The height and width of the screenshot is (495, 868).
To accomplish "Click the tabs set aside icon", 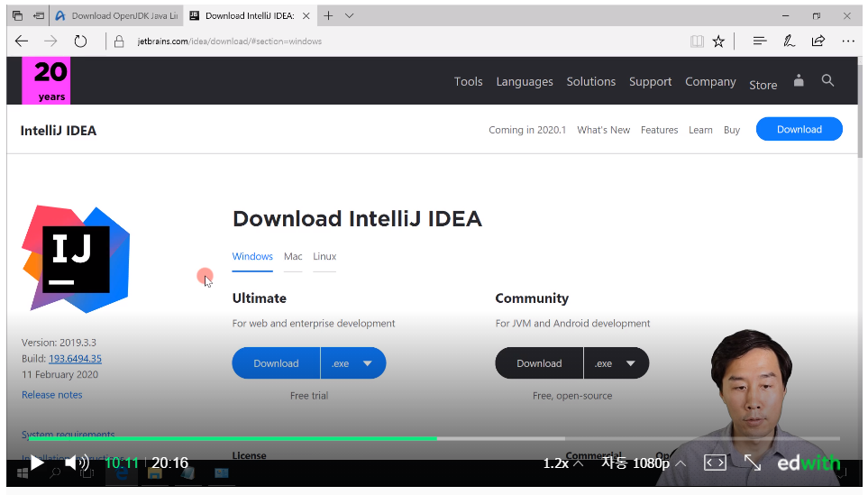I will [x=18, y=15].
